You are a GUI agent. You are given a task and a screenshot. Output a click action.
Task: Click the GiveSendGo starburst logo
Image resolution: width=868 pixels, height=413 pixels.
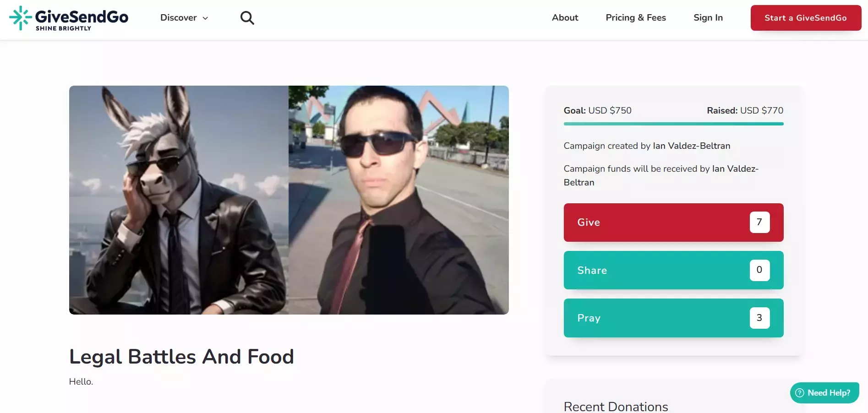click(x=21, y=18)
